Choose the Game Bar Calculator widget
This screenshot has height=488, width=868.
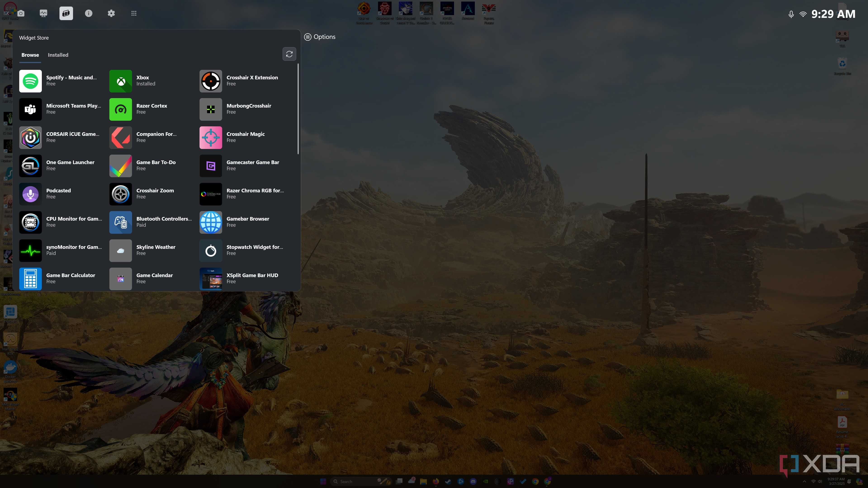click(61, 278)
